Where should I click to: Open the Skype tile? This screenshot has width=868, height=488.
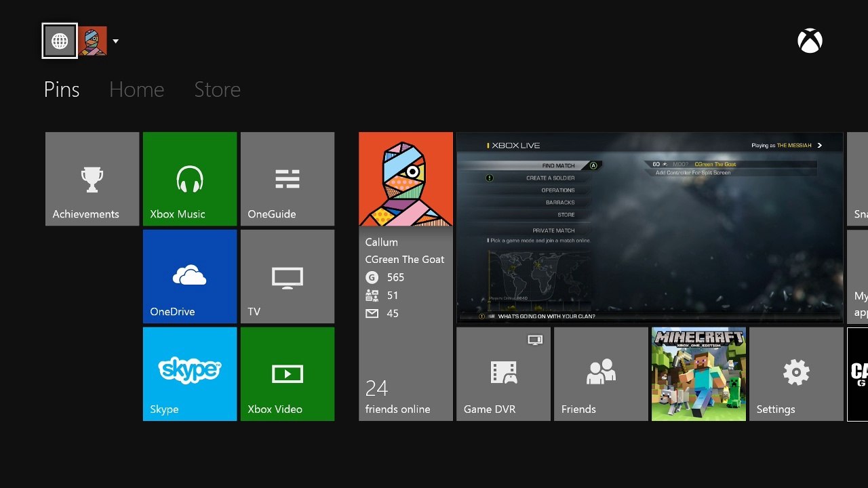pyautogui.click(x=190, y=374)
